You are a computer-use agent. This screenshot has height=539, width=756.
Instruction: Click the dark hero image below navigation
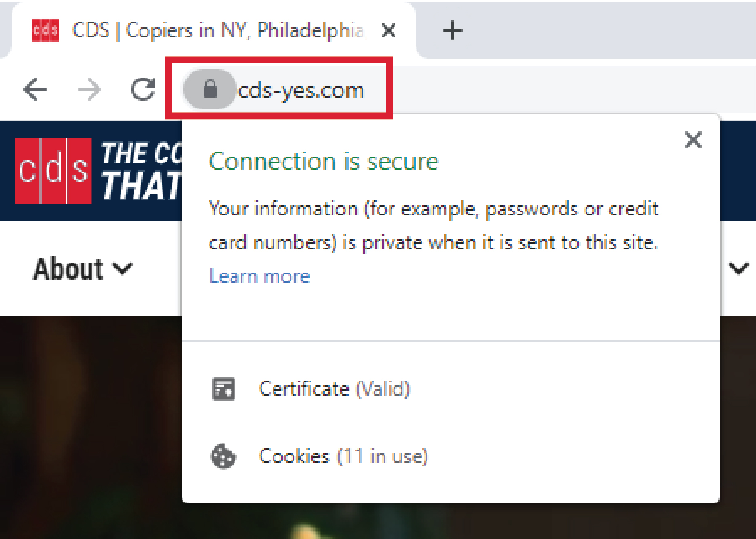(x=89, y=424)
